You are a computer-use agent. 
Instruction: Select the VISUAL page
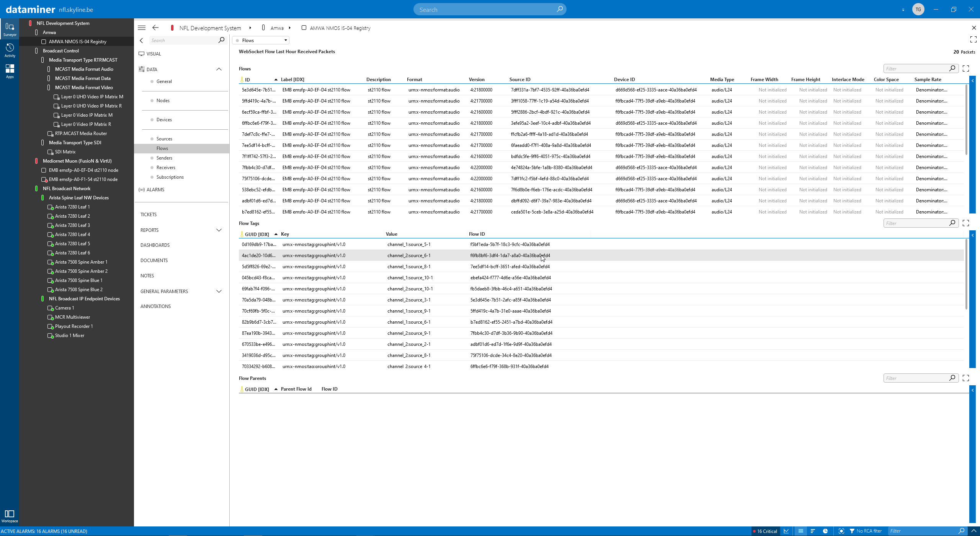[x=154, y=54]
